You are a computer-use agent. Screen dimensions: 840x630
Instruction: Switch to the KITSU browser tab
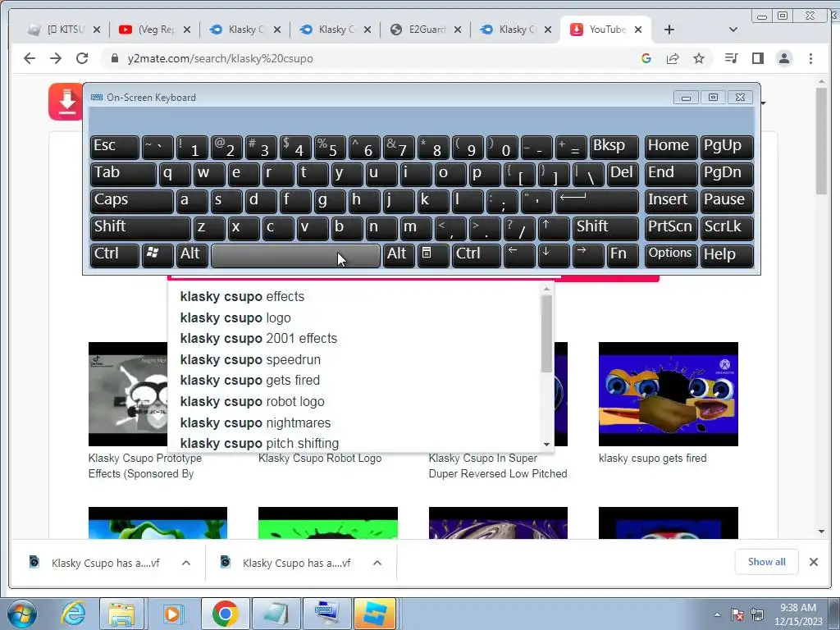63,30
